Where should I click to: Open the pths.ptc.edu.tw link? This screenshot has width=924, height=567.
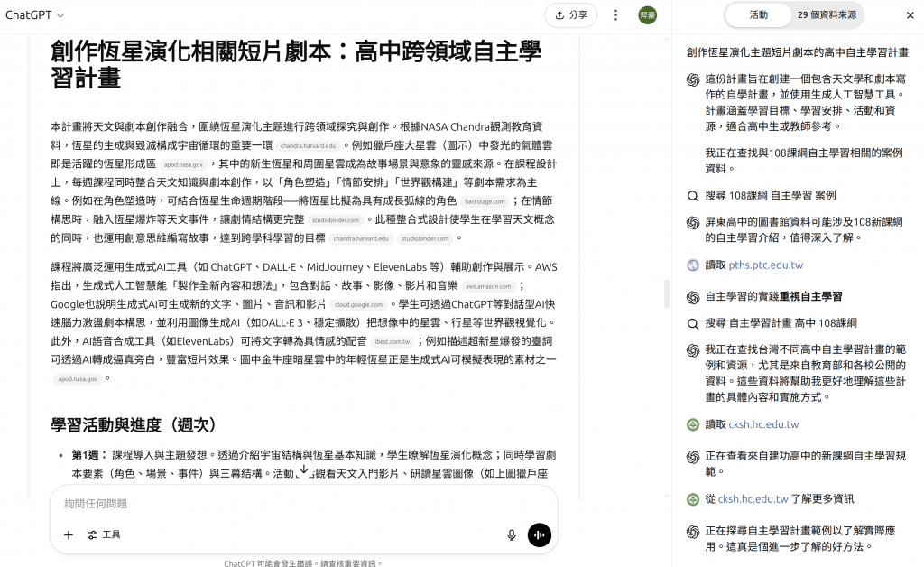(765, 265)
